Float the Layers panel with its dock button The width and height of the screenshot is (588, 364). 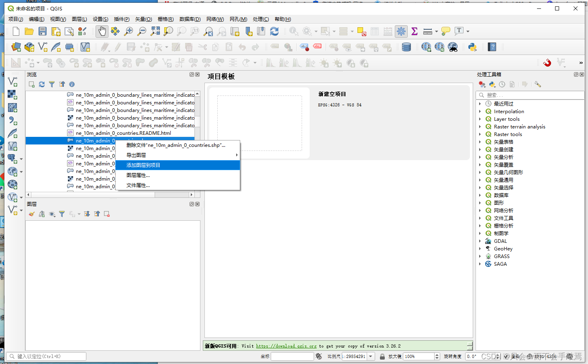point(192,204)
